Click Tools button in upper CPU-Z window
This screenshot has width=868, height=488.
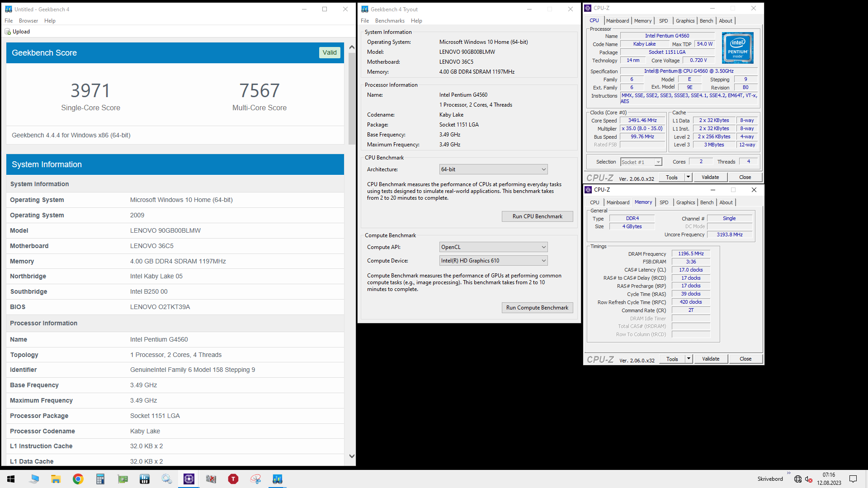(x=672, y=177)
